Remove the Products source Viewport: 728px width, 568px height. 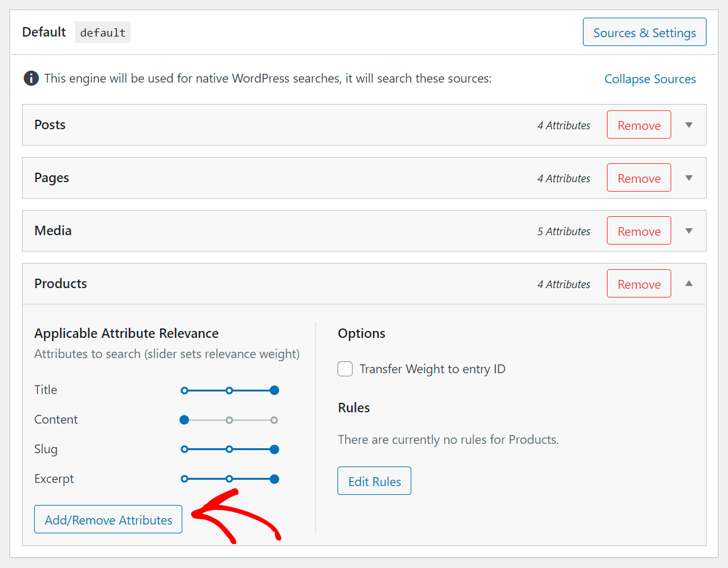tap(638, 283)
